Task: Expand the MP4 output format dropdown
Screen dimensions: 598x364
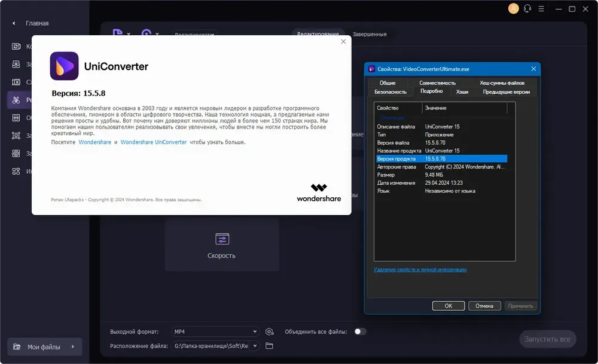Action: pos(215,332)
